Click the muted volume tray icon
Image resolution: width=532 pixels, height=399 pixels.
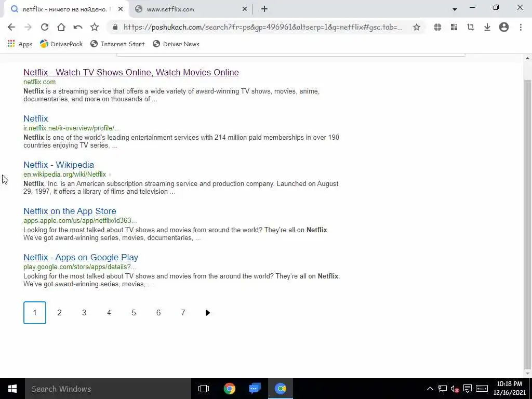pyautogui.click(x=455, y=389)
